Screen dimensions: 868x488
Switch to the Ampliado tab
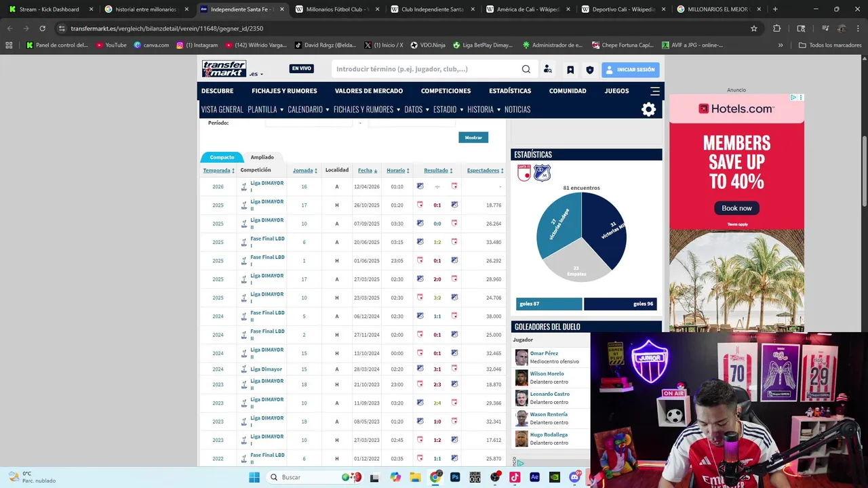[262, 157]
